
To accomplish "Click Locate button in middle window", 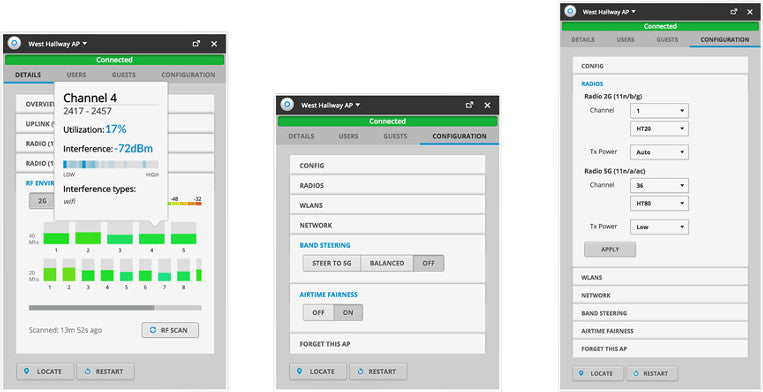I will tap(318, 372).
